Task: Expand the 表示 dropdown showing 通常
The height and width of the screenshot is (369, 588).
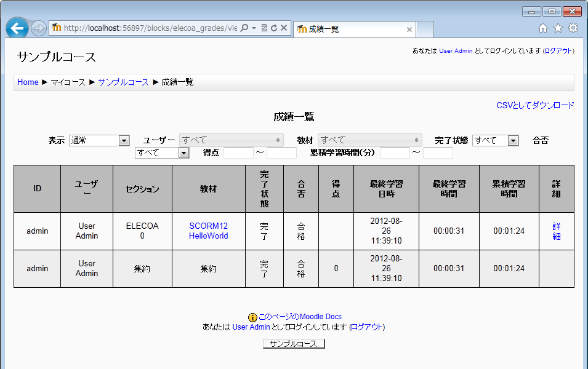Action: point(99,140)
